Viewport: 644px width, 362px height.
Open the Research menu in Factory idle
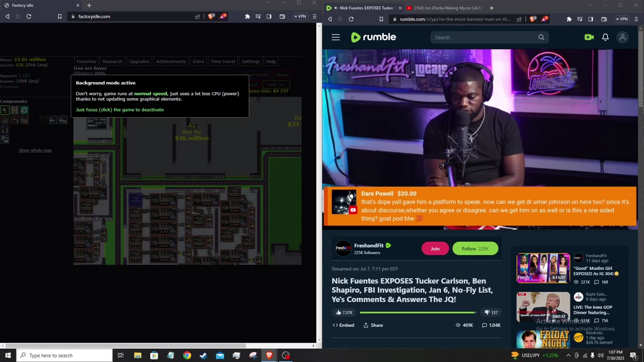click(112, 61)
